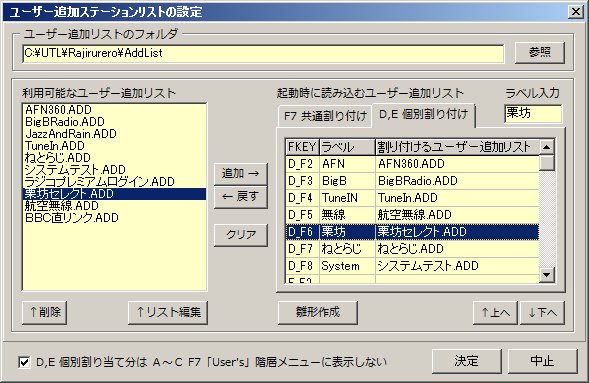Cancel with the 中止 button

click(x=542, y=361)
